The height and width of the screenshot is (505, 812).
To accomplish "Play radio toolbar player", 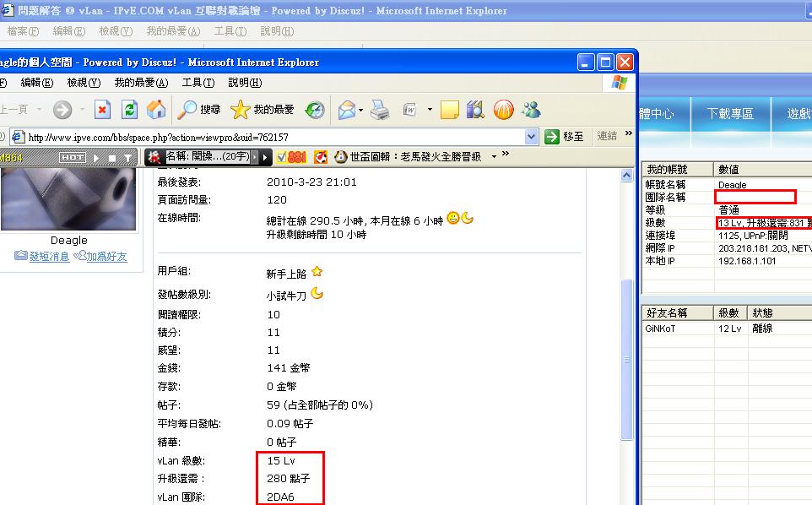I will (96, 157).
